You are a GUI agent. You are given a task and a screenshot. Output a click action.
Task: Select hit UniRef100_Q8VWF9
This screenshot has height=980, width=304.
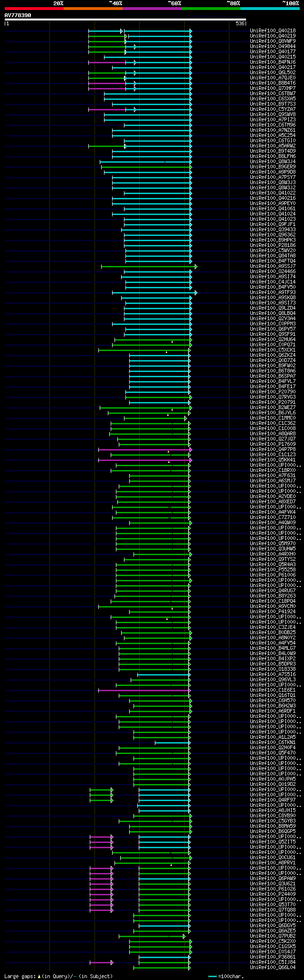(273, 41)
